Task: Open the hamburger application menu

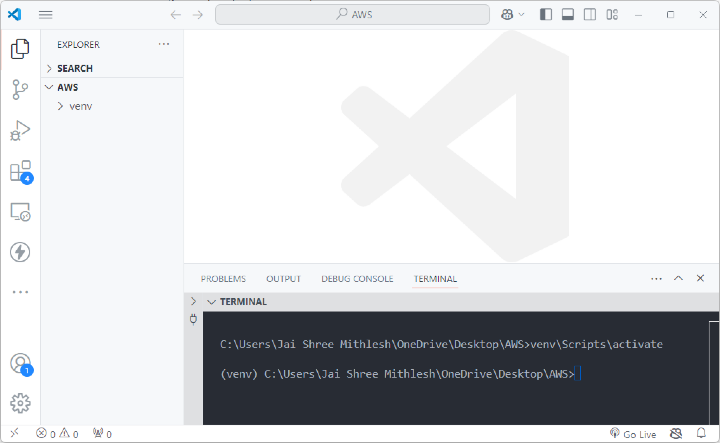Action: point(45,15)
